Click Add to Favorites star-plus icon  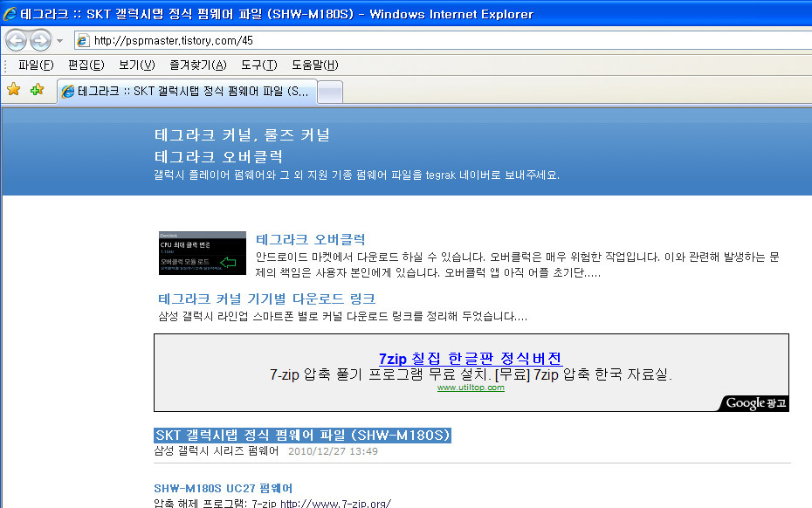point(37,90)
